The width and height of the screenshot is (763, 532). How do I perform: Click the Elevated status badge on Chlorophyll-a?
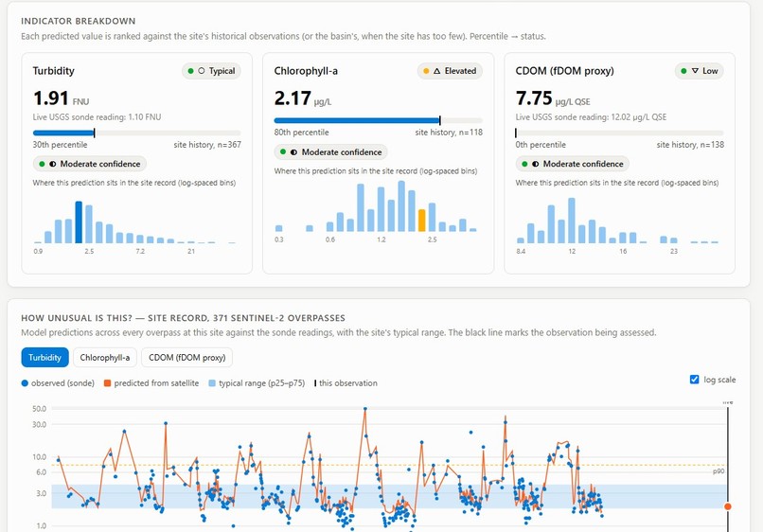click(x=450, y=71)
